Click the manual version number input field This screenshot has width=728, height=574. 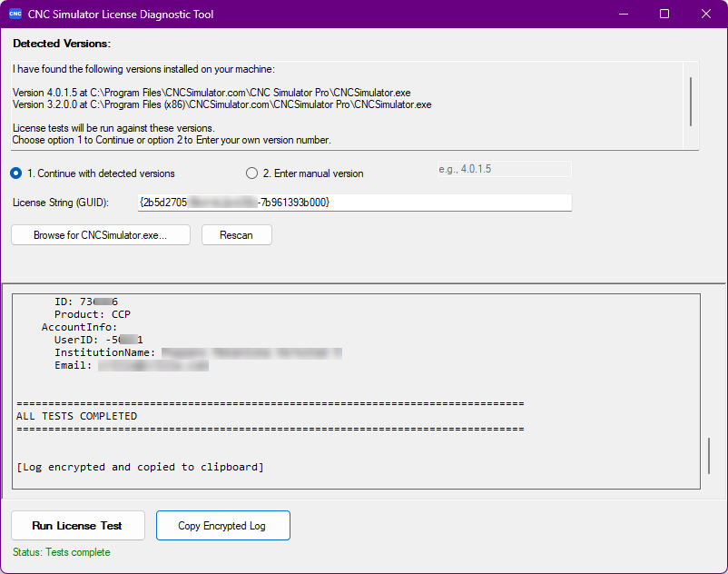[x=504, y=169]
